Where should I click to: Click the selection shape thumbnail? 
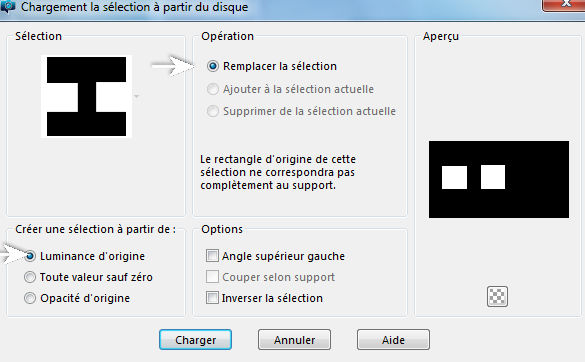coord(87,96)
